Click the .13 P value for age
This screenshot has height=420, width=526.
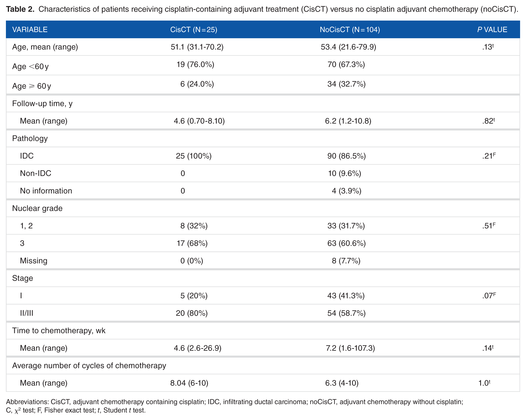pyautogui.click(x=488, y=47)
